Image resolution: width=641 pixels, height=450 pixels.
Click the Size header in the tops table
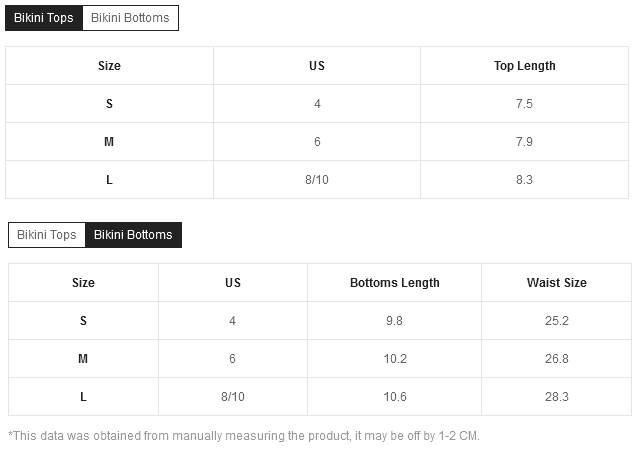click(x=109, y=66)
